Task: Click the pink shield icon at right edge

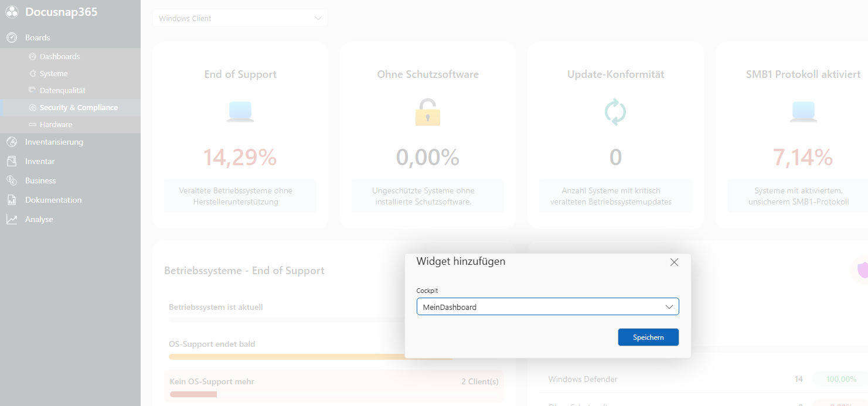Action: pyautogui.click(x=863, y=269)
